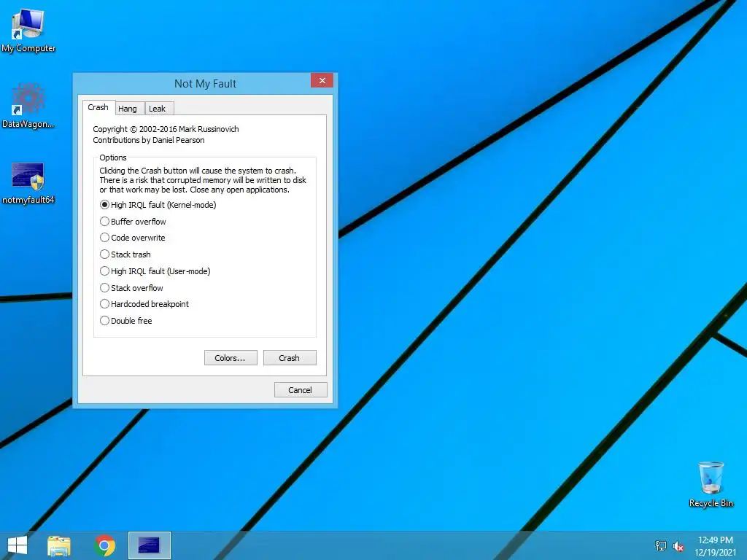747x560 pixels.
Task: Click the Not My Fault taskbar button
Action: coord(149,545)
